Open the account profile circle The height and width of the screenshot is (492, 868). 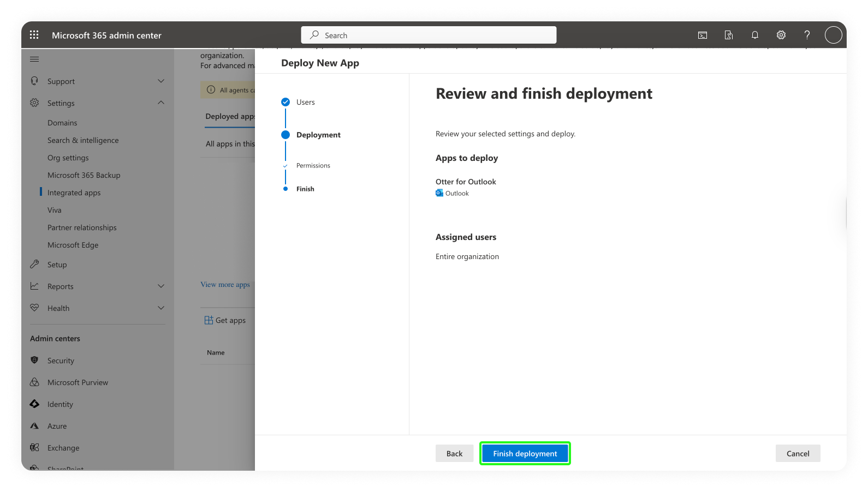click(833, 35)
